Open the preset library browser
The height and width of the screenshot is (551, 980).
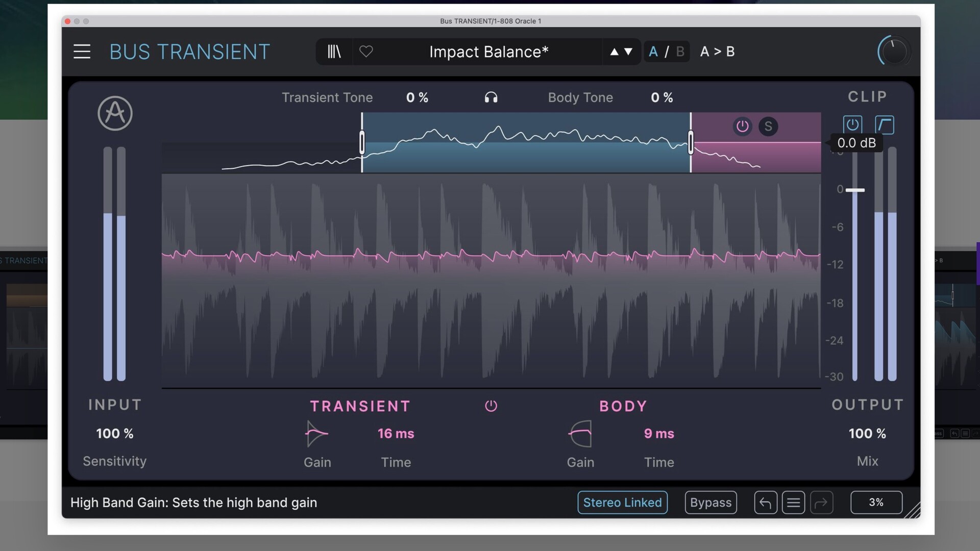point(334,52)
